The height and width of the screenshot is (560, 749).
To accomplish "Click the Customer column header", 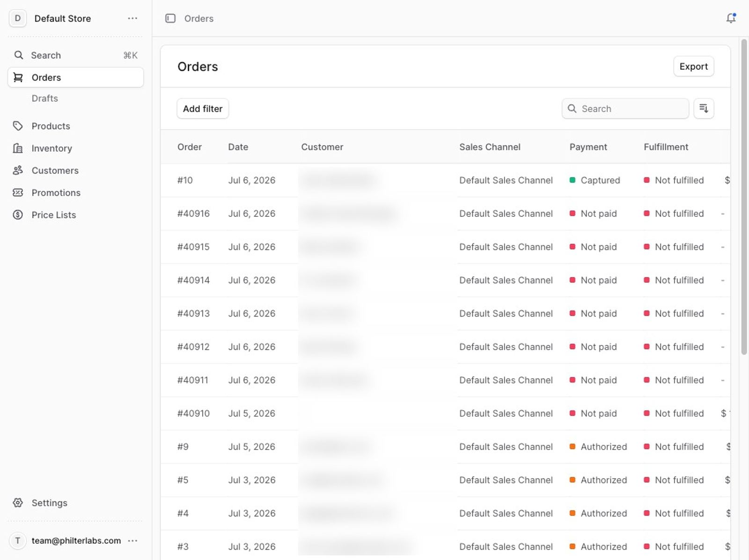I will tap(322, 147).
